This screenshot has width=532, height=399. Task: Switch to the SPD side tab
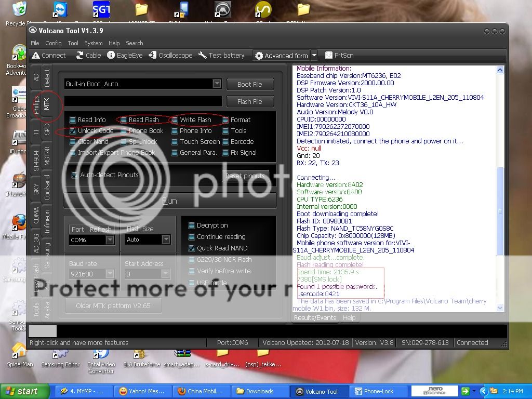click(x=47, y=129)
